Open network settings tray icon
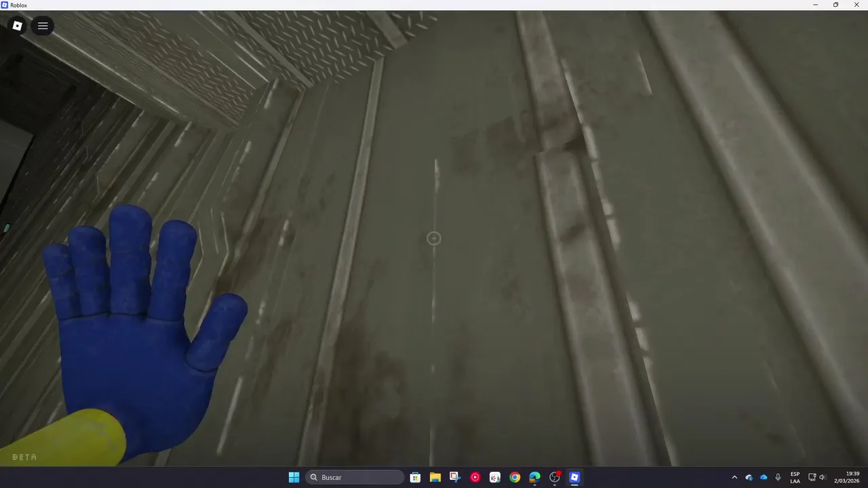The width and height of the screenshot is (868, 488). click(x=812, y=477)
